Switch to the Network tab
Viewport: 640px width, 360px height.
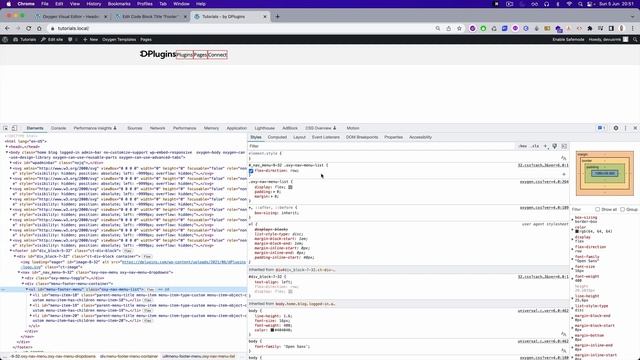pos(157,128)
